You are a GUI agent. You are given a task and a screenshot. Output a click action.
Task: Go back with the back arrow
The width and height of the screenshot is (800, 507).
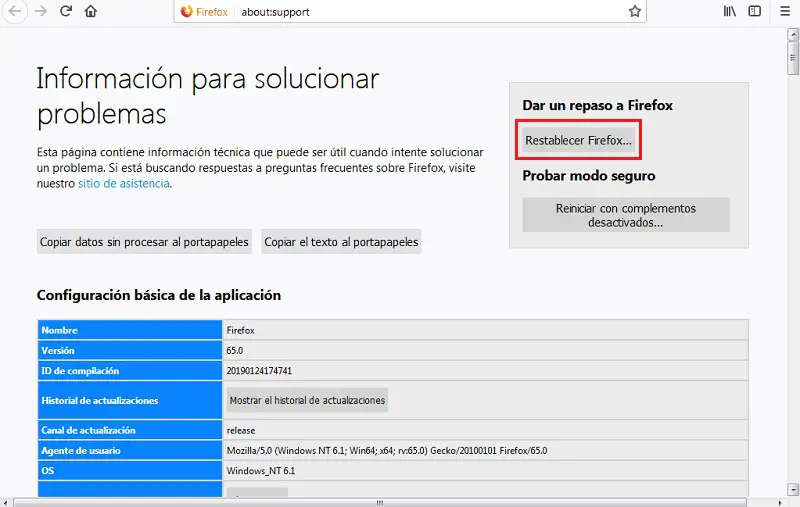click(15, 11)
